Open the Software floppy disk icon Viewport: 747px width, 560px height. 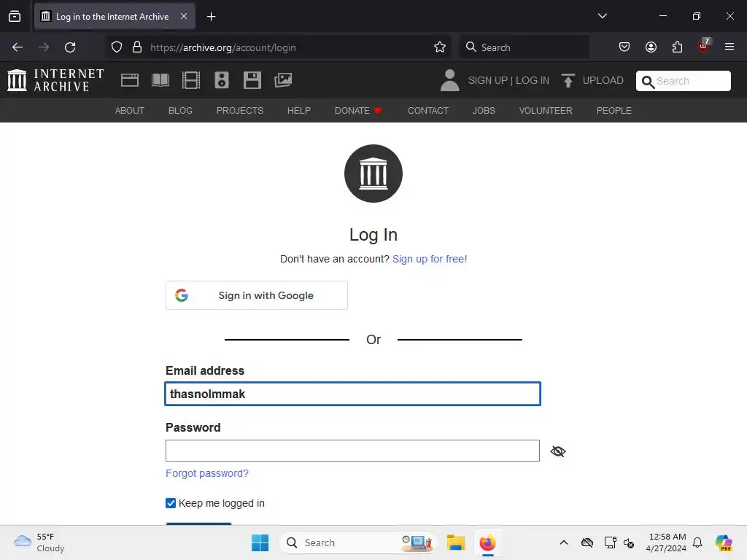click(252, 80)
